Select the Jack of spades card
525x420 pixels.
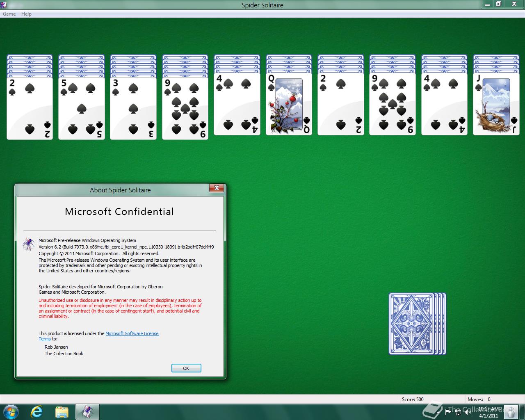[496, 104]
